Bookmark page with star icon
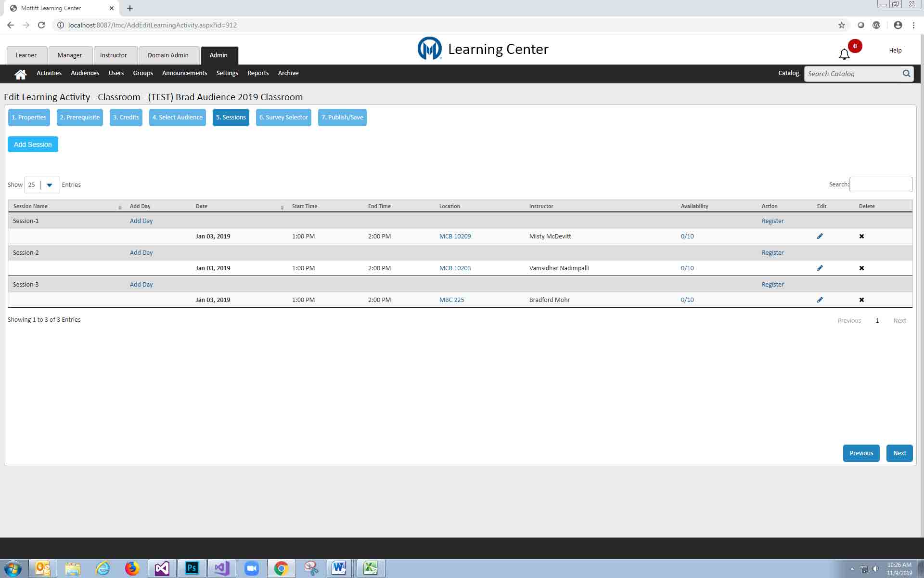 click(x=841, y=25)
